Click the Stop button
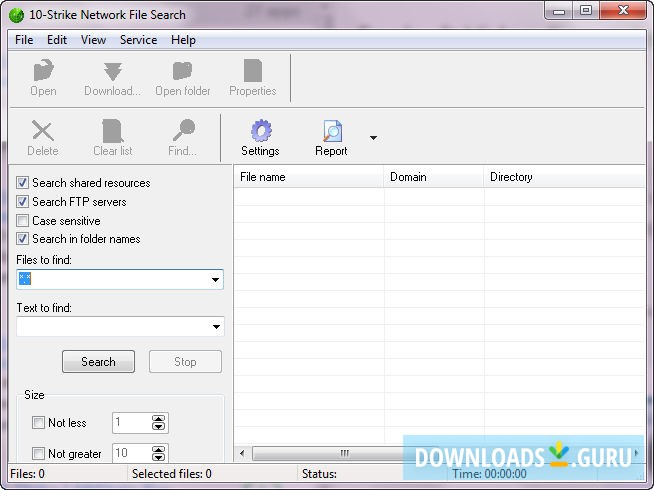 (185, 362)
